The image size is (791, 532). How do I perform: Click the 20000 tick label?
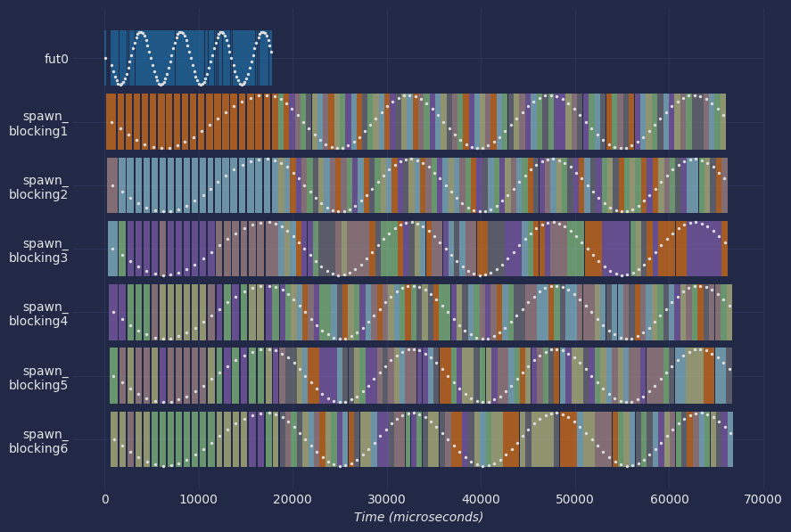[293, 500]
